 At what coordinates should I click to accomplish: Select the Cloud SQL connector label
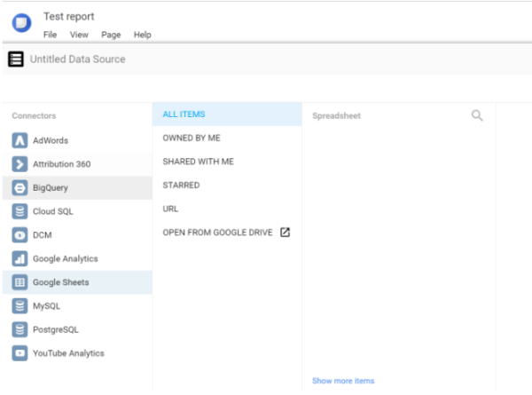pos(53,211)
